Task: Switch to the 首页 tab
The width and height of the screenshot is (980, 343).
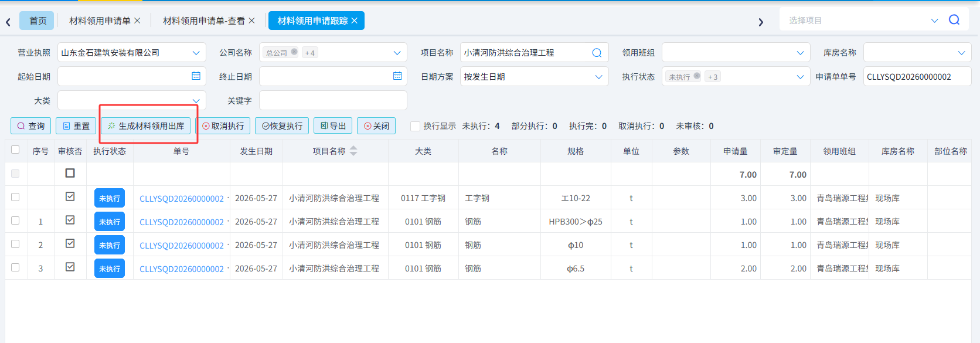Action: point(38,21)
